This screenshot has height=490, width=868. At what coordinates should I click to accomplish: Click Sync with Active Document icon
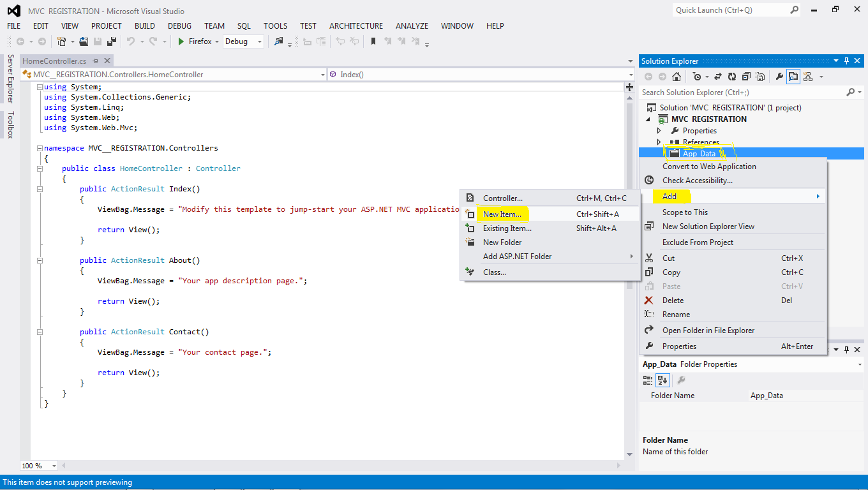717,77
